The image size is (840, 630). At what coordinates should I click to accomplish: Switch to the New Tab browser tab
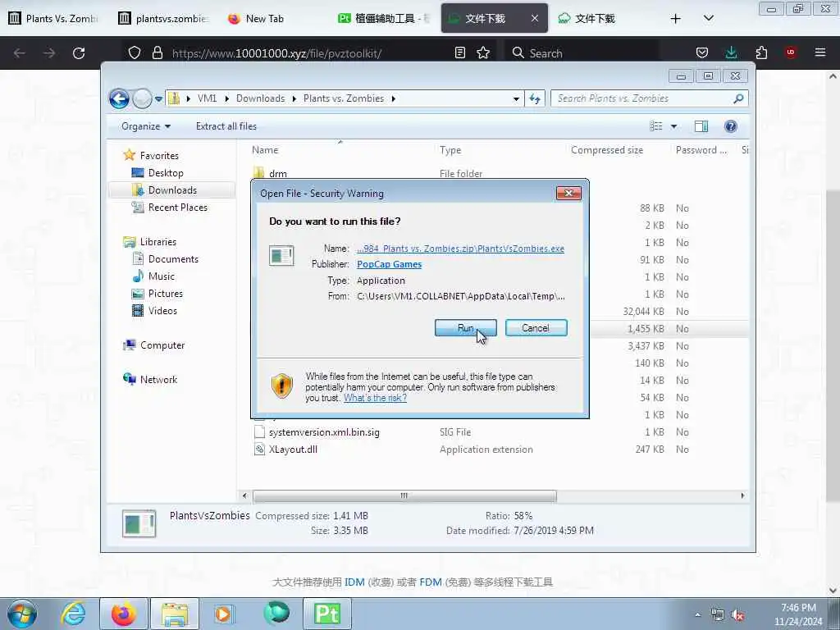pyautogui.click(x=265, y=19)
